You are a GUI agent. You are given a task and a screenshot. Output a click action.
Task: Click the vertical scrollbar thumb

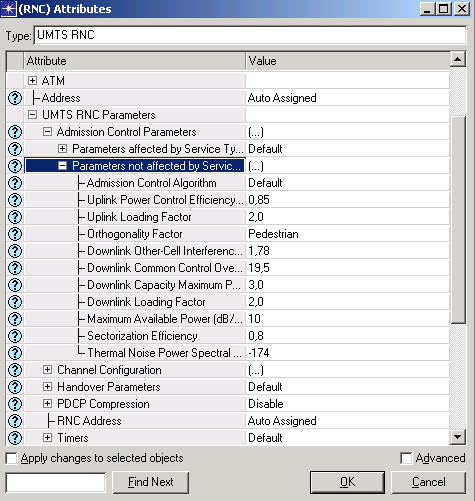458,219
